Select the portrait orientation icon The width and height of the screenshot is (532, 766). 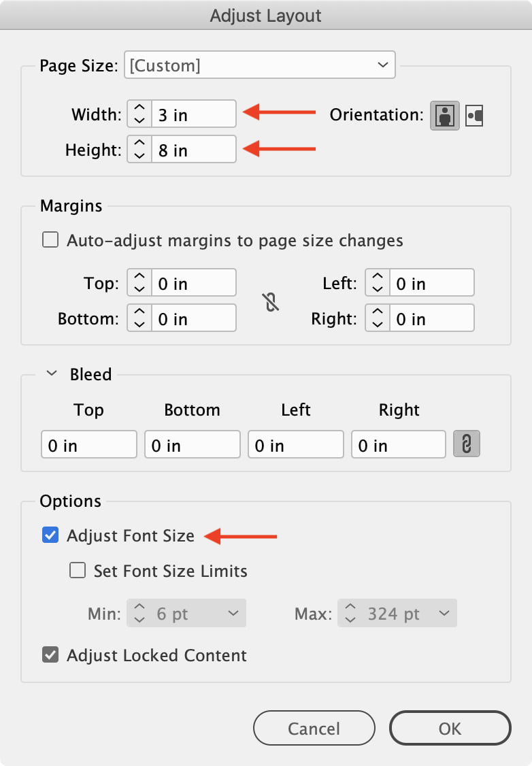coord(444,116)
